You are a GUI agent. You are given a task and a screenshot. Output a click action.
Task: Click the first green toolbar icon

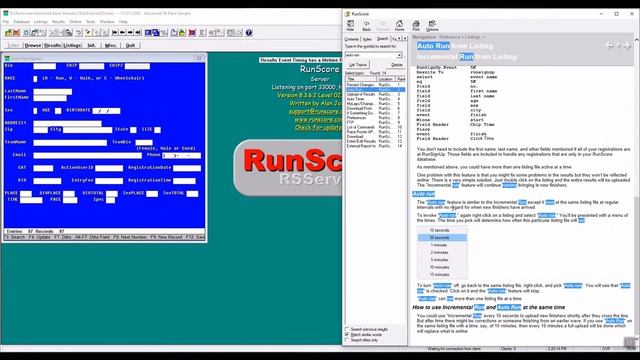(8, 33)
